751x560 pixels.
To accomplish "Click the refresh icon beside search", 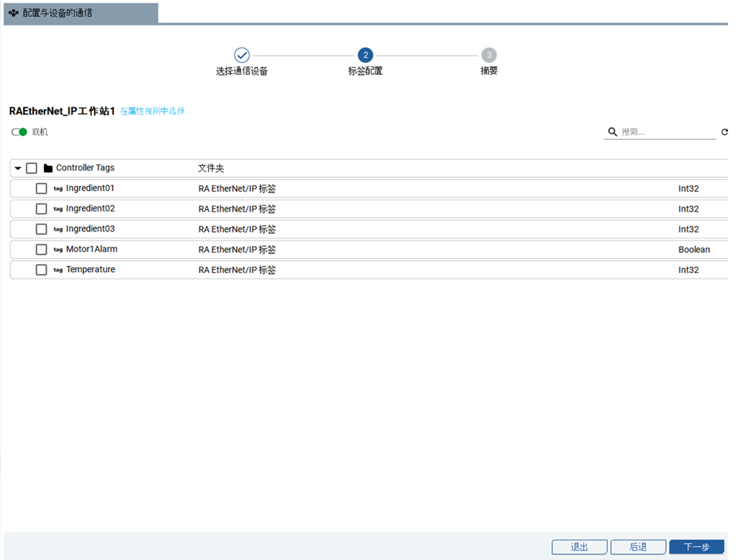I will (x=724, y=132).
